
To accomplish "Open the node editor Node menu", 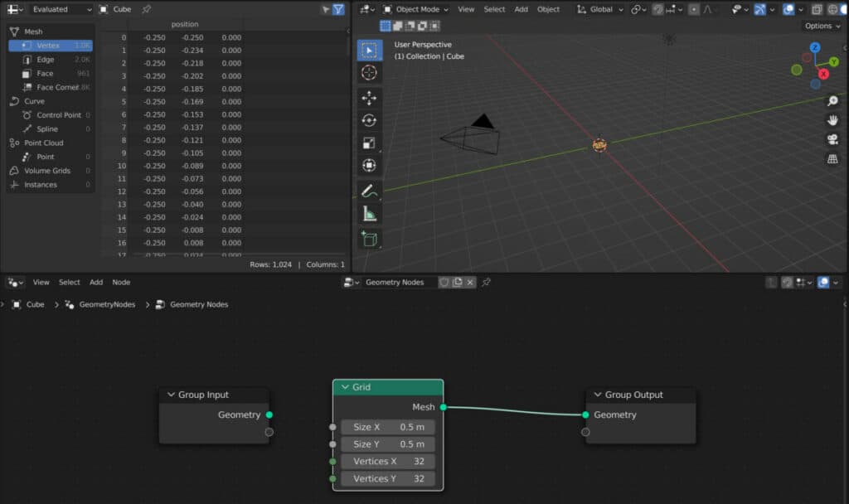I will point(121,282).
